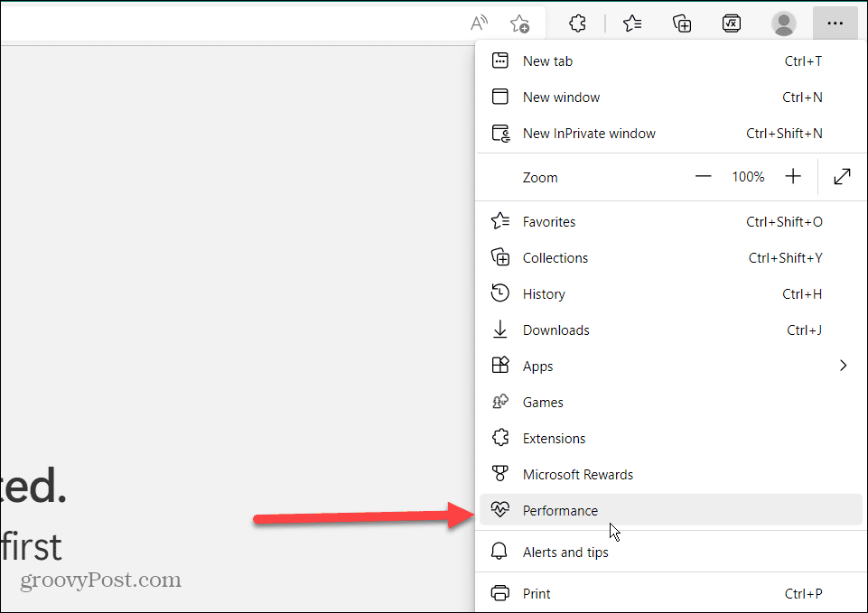Click the Math Solver toolbar icon
Screen dimensions: 868x613
coord(733,23)
